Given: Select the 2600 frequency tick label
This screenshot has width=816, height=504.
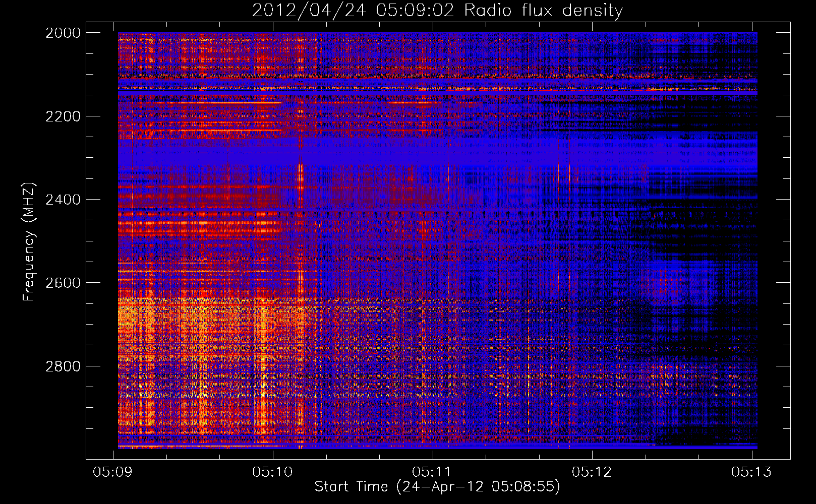Looking at the screenshot, I should (x=63, y=283).
